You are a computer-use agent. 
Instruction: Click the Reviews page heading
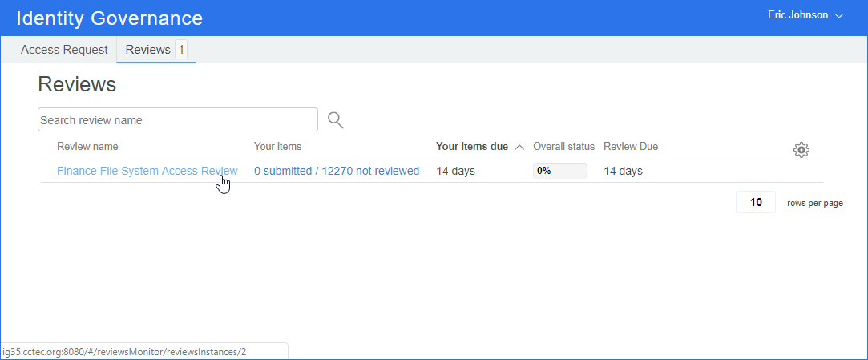click(77, 84)
